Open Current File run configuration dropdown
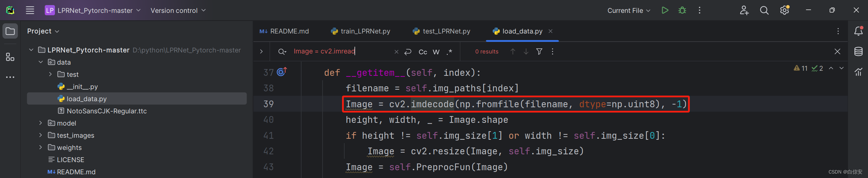The width and height of the screenshot is (868, 178). 629,10
